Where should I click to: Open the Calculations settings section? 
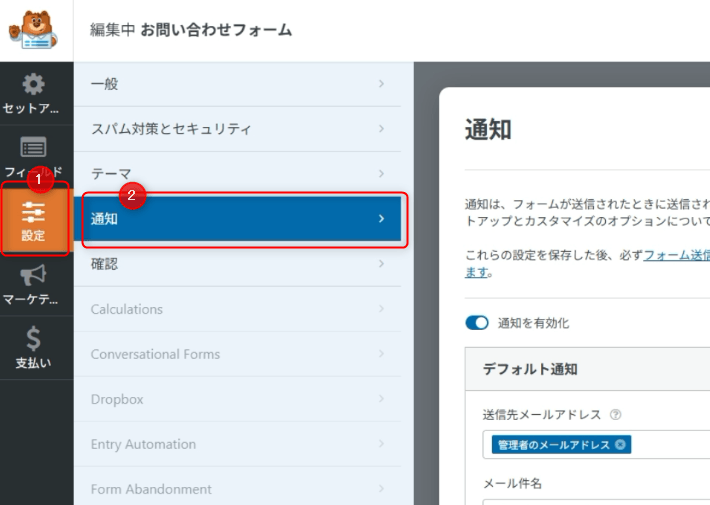tap(238, 309)
